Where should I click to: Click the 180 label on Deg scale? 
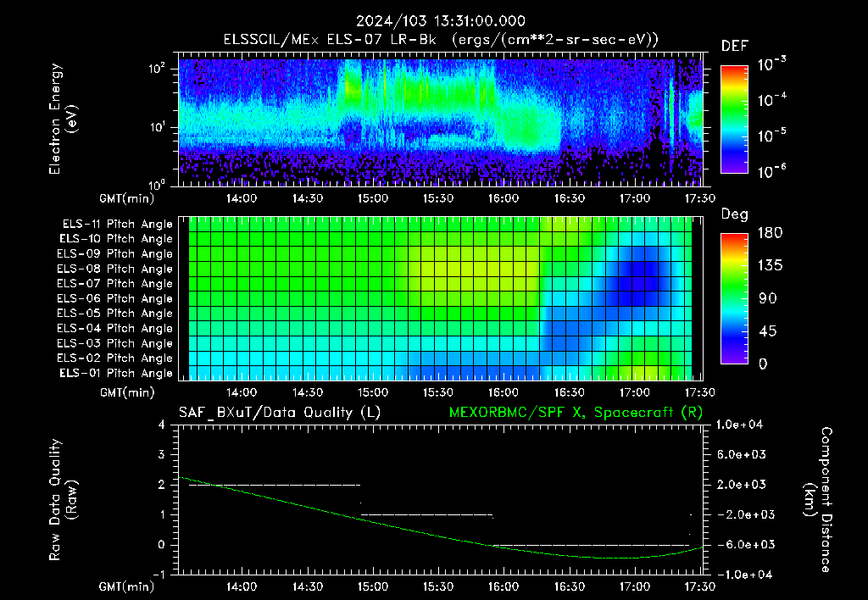770,233
